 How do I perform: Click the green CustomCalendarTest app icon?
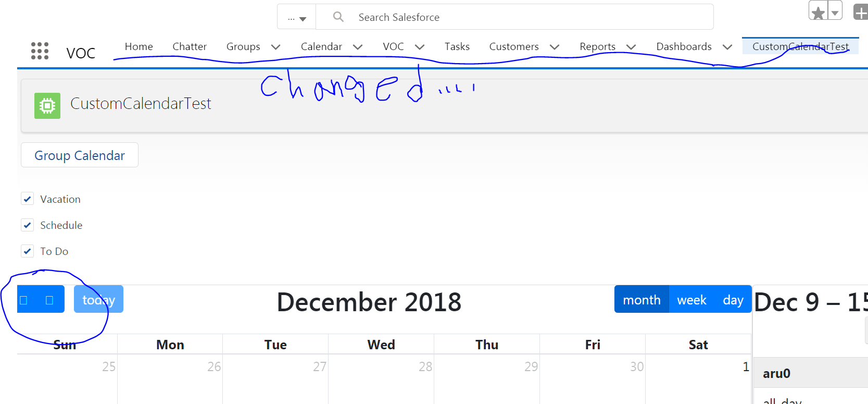click(x=47, y=106)
